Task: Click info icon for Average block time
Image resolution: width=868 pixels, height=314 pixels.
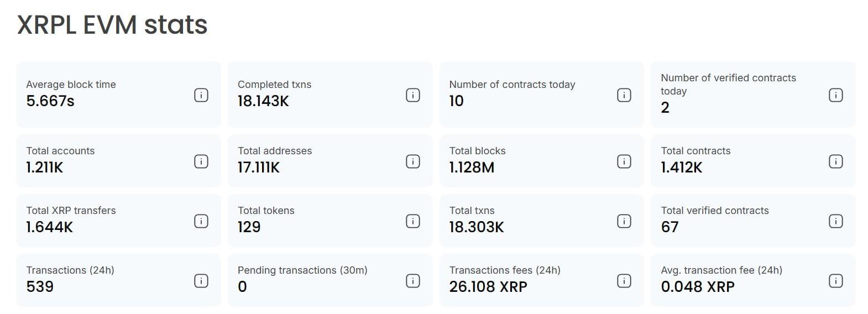Action: tap(201, 95)
